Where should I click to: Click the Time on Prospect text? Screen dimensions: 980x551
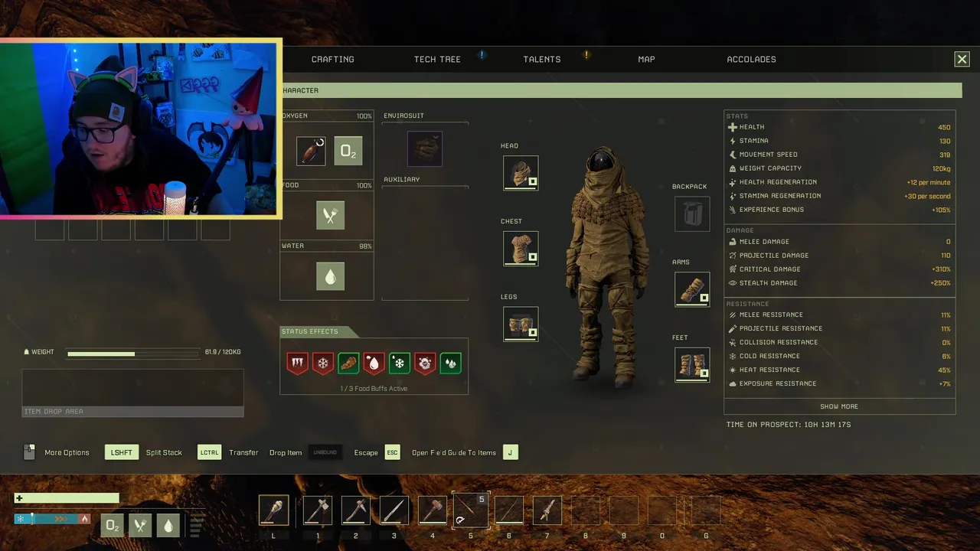coord(789,425)
